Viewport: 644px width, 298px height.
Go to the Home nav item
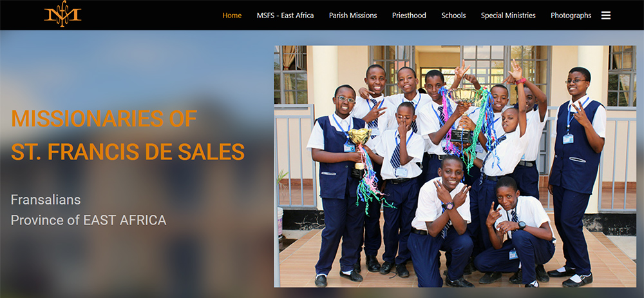coord(232,15)
